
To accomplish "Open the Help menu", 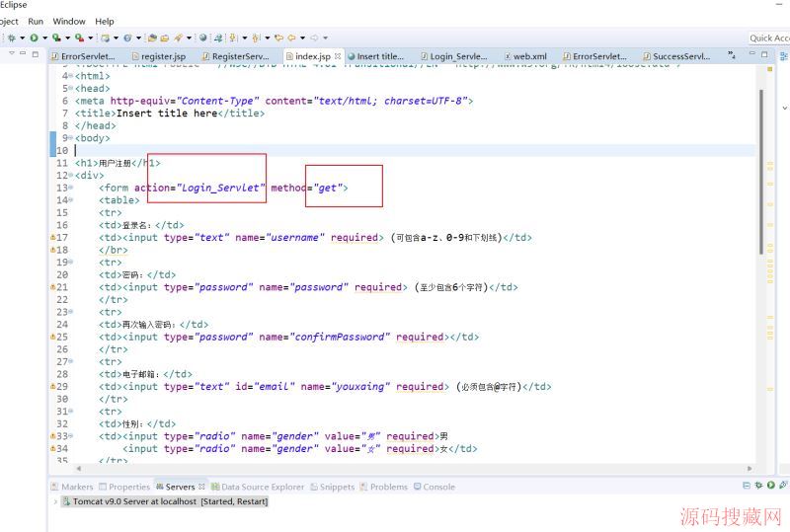I will coord(105,21).
